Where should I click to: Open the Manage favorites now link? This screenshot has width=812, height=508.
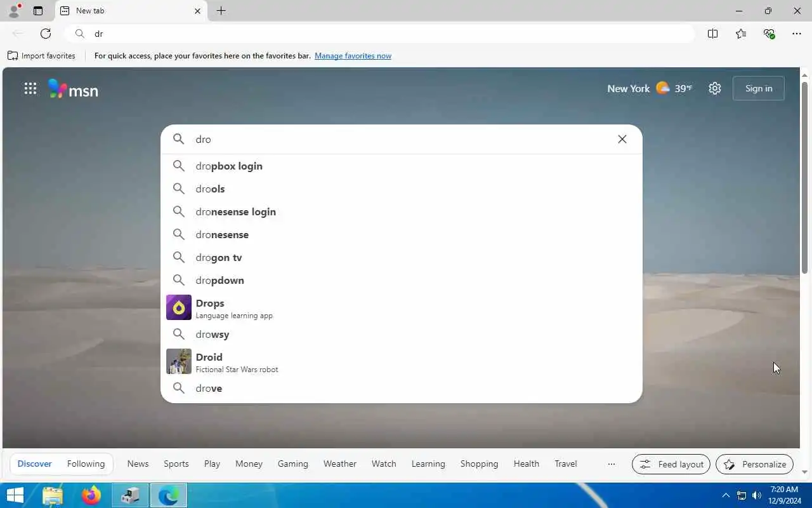[x=353, y=56]
